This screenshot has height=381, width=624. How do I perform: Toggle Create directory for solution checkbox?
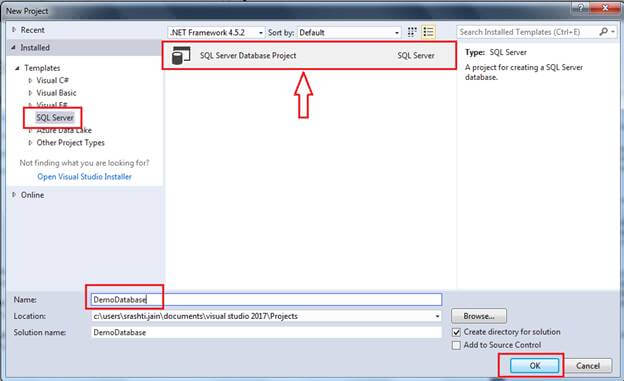[x=456, y=332]
